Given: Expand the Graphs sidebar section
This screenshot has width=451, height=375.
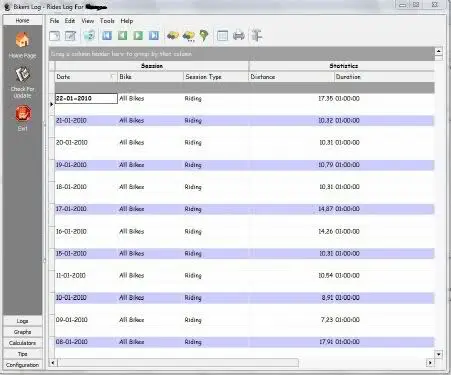Looking at the screenshot, I should click(x=23, y=332).
